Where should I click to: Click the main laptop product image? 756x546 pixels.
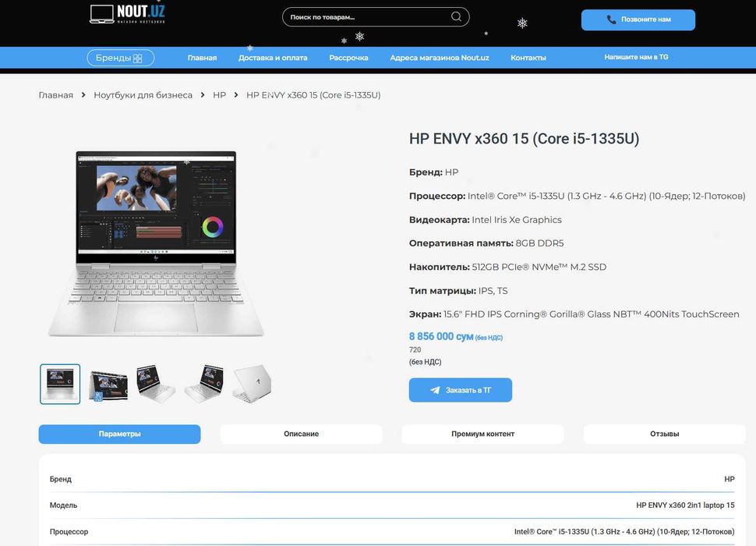156,243
